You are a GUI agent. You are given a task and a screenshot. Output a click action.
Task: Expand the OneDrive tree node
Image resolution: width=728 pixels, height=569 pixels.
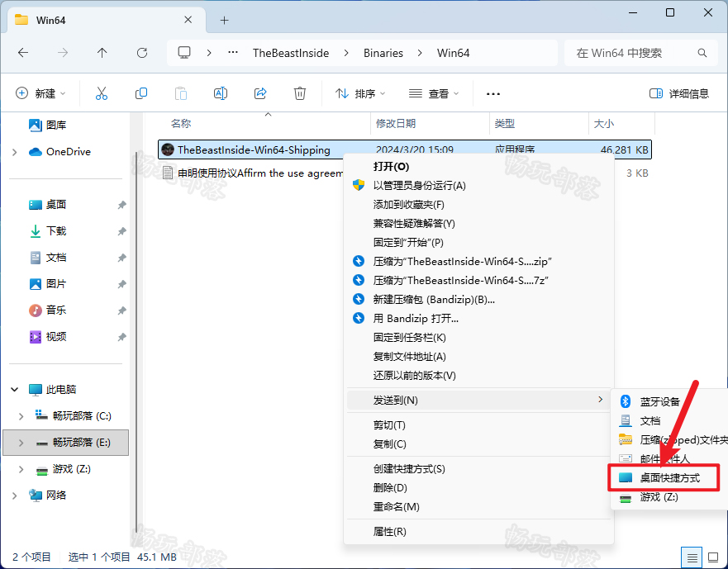14,152
